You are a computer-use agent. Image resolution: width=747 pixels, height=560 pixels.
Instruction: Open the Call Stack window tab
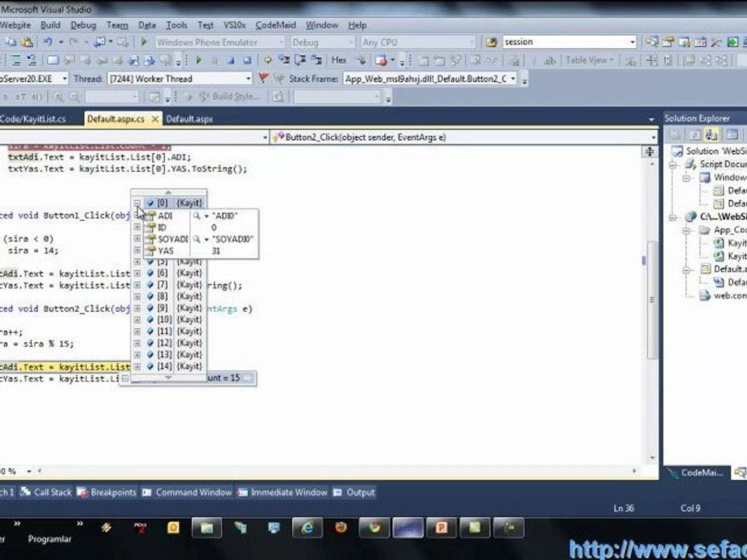click(46, 492)
